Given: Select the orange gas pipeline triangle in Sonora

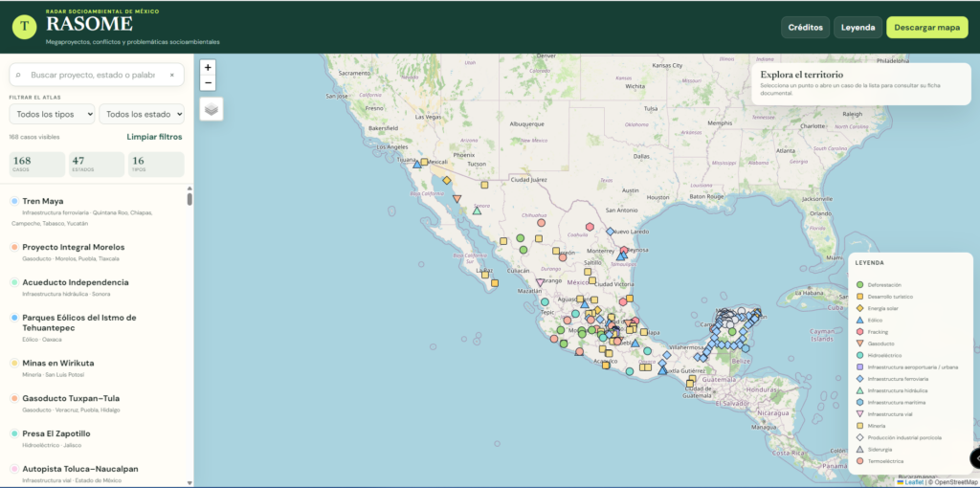Looking at the screenshot, I should pyautogui.click(x=457, y=199).
